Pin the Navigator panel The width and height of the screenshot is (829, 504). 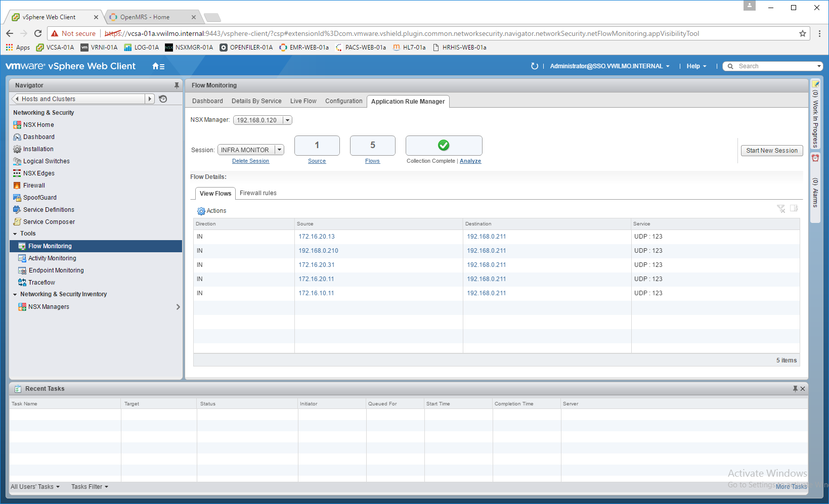point(177,85)
